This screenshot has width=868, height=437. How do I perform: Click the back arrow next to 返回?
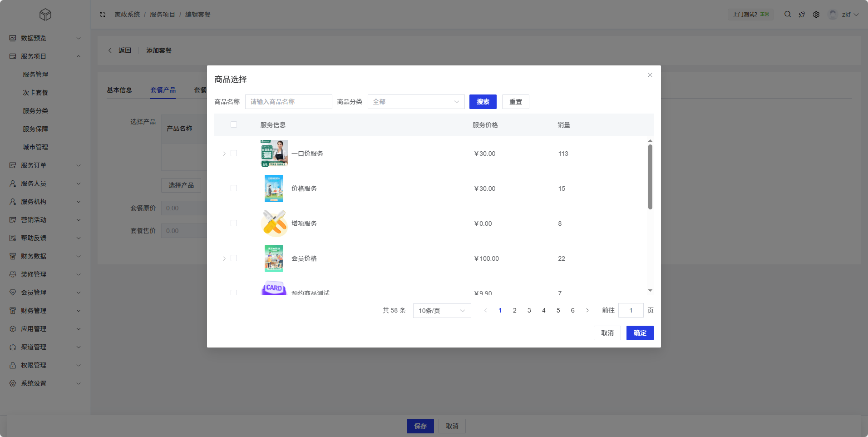[110, 50]
